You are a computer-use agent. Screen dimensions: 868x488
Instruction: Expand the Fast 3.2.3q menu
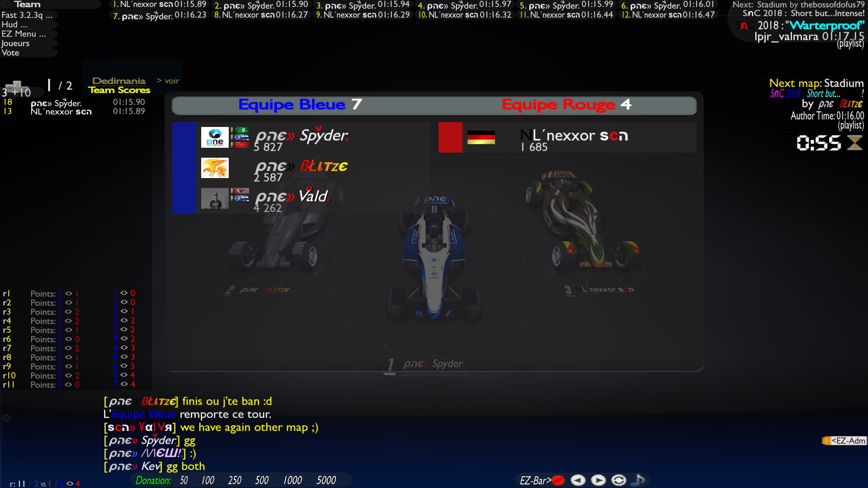(x=27, y=15)
